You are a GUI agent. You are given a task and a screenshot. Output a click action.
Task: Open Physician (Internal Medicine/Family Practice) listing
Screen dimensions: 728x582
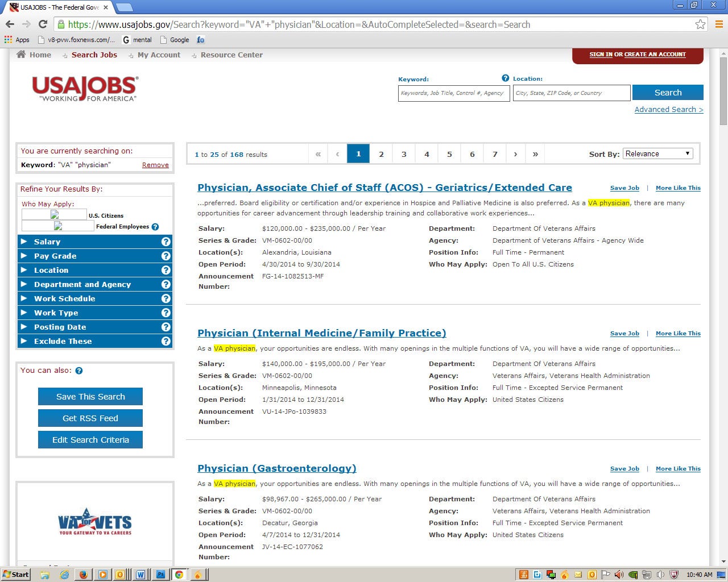tap(322, 333)
